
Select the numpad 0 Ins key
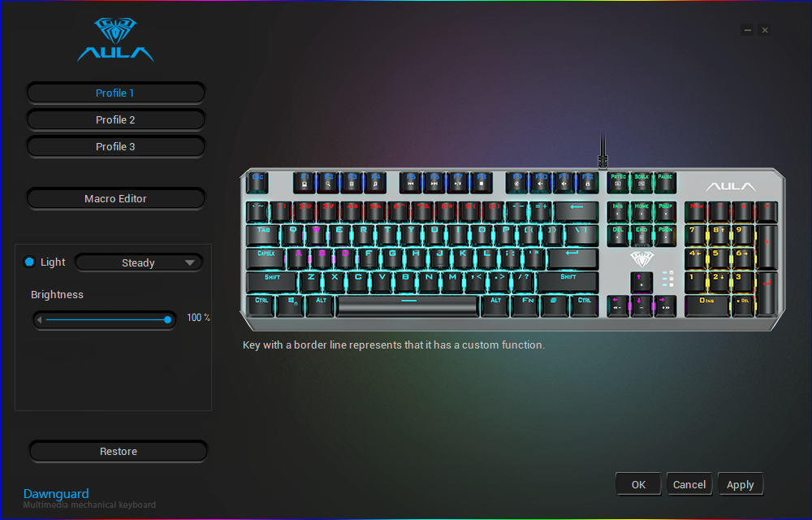click(x=707, y=305)
